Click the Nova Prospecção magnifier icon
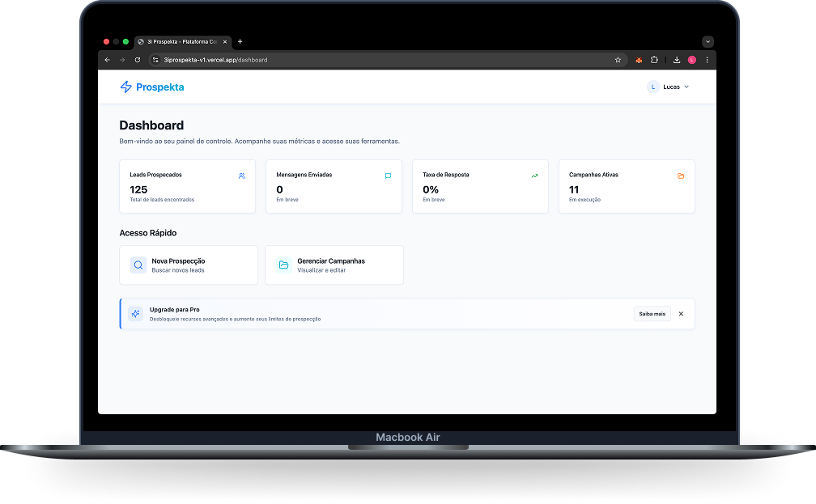Viewport: 816px width, 504px height. click(138, 265)
